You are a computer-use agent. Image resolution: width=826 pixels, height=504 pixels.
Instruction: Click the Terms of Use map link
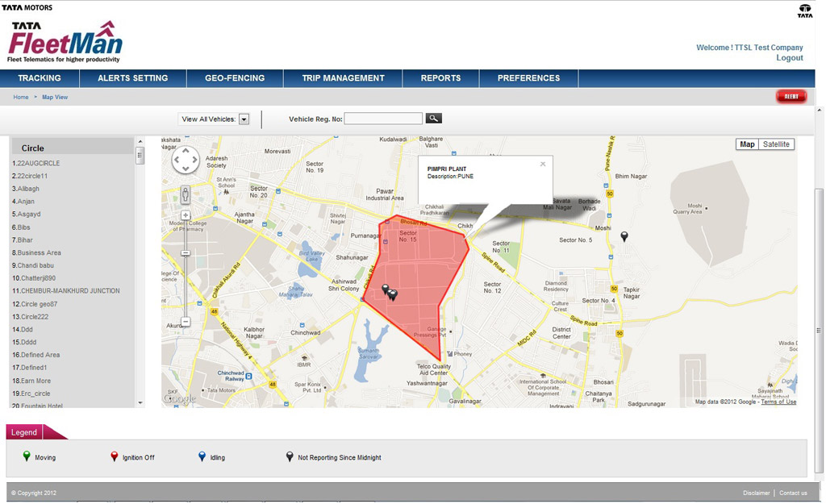tap(778, 402)
